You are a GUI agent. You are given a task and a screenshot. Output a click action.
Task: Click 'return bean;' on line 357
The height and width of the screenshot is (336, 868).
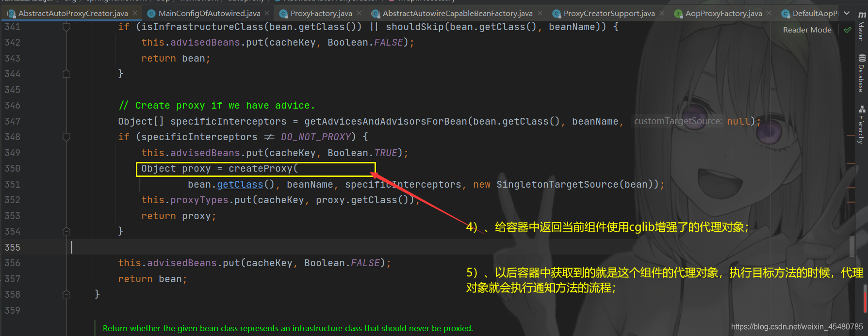[x=152, y=279]
